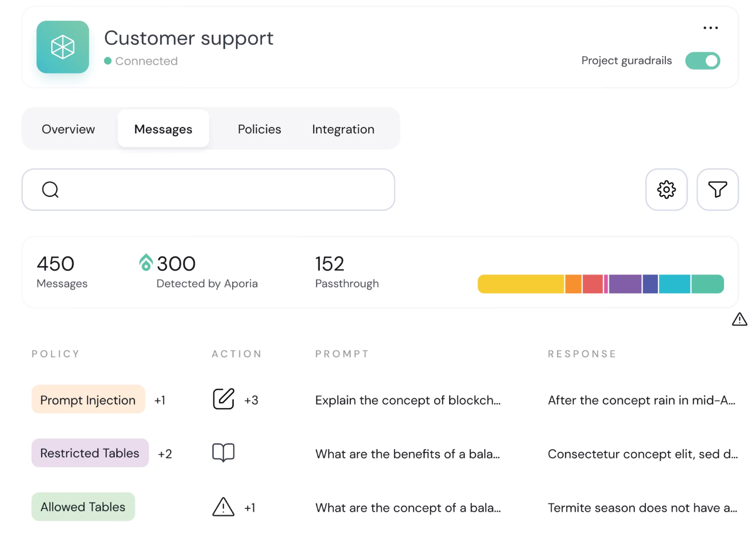The width and height of the screenshot is (756, 552).
Task: Click the edit action icon in Prompt Injection row
Action: coord(223,399)
